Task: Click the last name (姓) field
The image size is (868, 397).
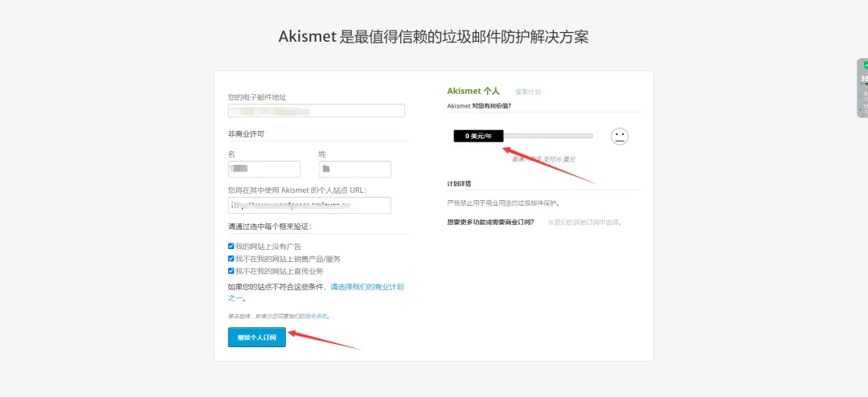Action: [x=355, y=169]
